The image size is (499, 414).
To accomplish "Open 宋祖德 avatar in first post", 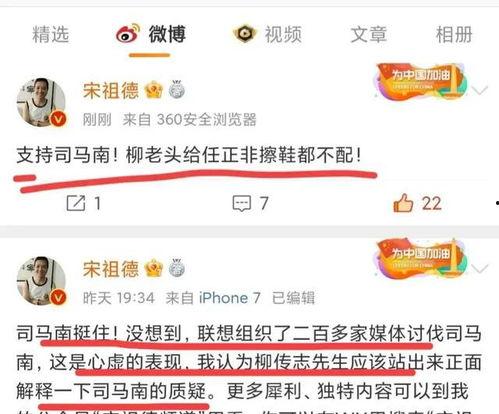I will (41, 102).
